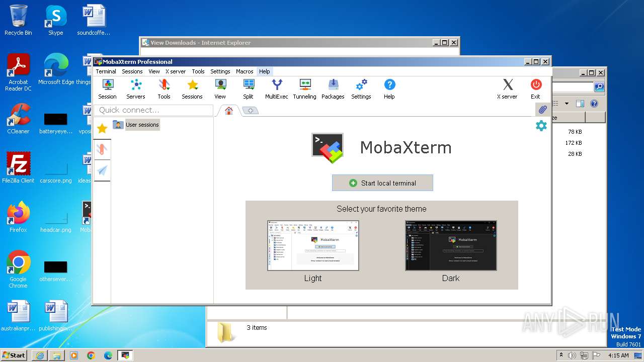Open Google Chrome desktop shortcut
The width and height of the screenshot is (644, 362).
pyautogui.click(x=18, y=269)
